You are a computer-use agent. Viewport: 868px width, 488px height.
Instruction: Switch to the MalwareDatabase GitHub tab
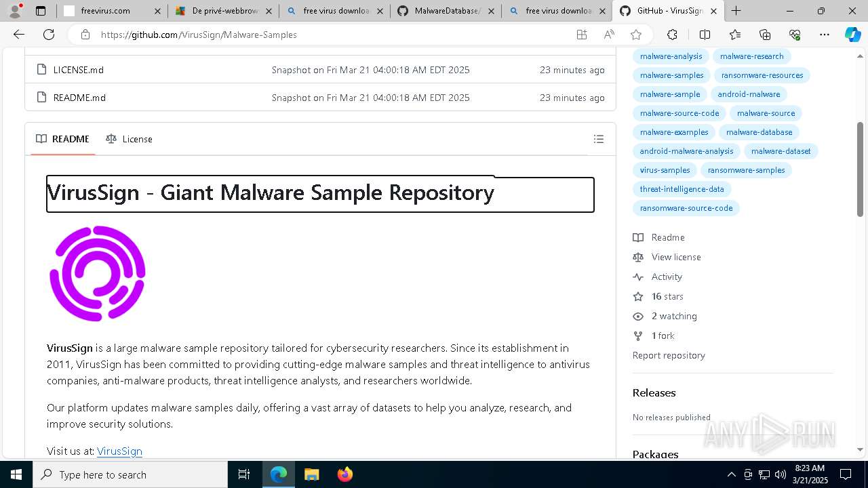(446, 11)
